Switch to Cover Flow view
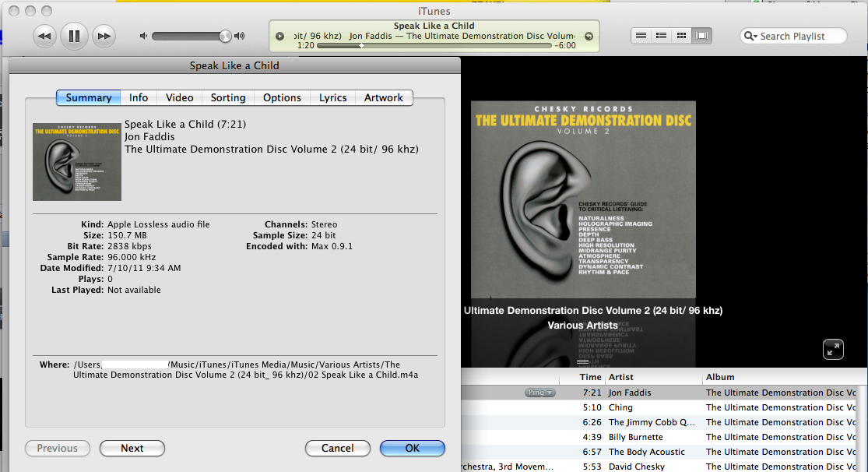Image resolution: width=868 pixels, height=472 pixels. (701, 36)
